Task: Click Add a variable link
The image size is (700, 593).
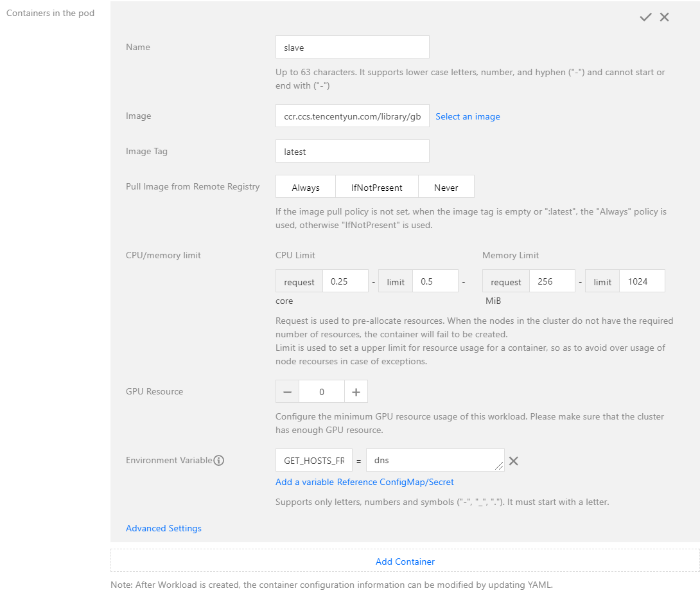Action: [x=304, y=482]
